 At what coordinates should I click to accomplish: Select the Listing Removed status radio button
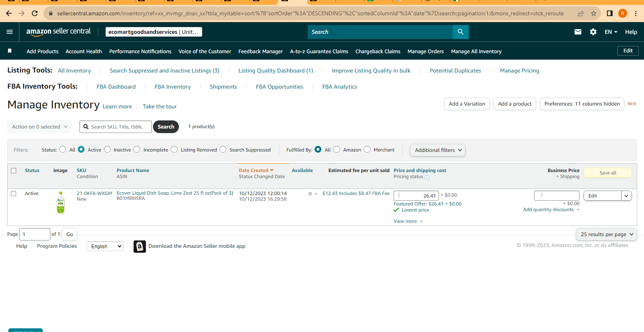[x=174, y=149]
